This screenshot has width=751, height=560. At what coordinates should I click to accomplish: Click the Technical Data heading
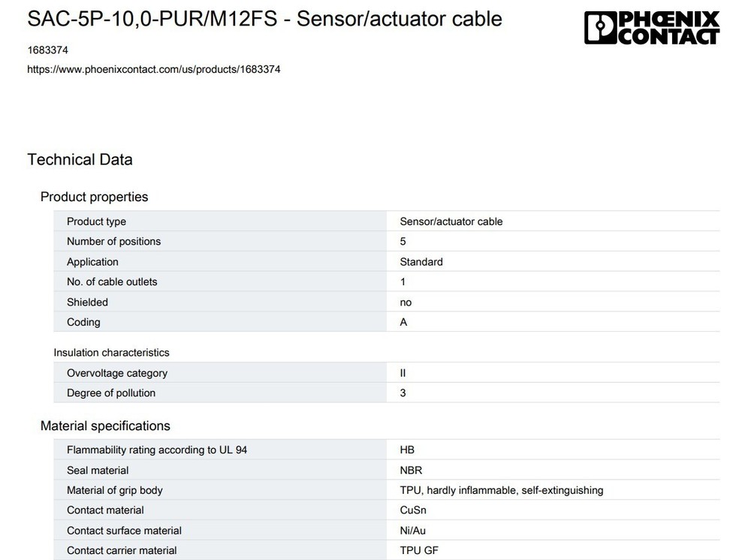[x=80, y=159]
